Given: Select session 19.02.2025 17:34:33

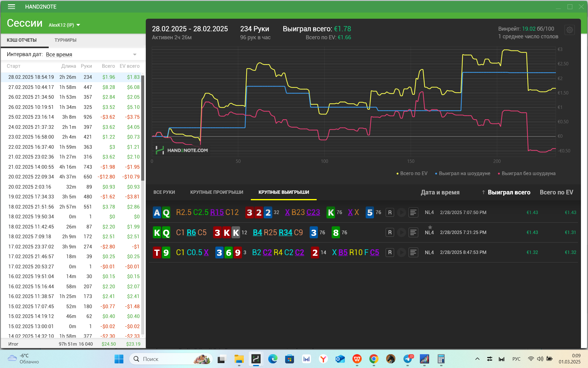Looking at the screenshot, I should 71,197.
